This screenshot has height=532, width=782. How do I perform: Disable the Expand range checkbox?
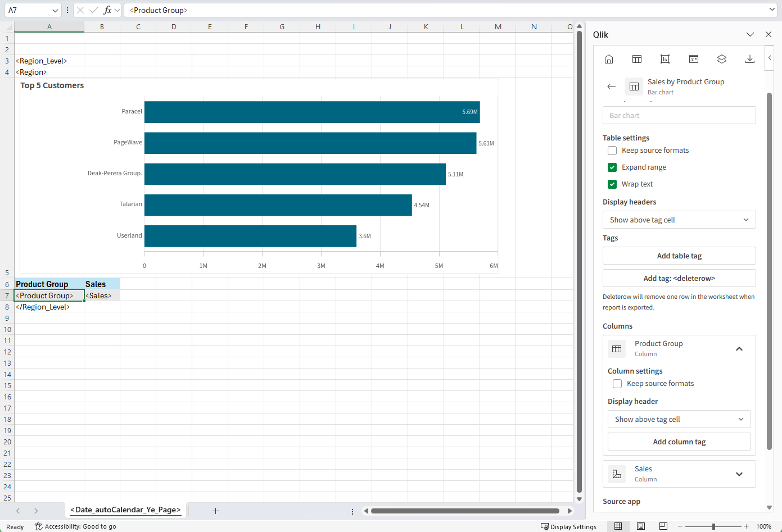pos(612,167)
